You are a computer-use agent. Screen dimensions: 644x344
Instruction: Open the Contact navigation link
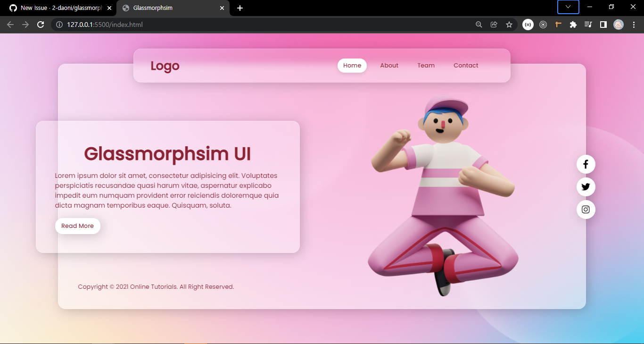(x=466, y=65)
